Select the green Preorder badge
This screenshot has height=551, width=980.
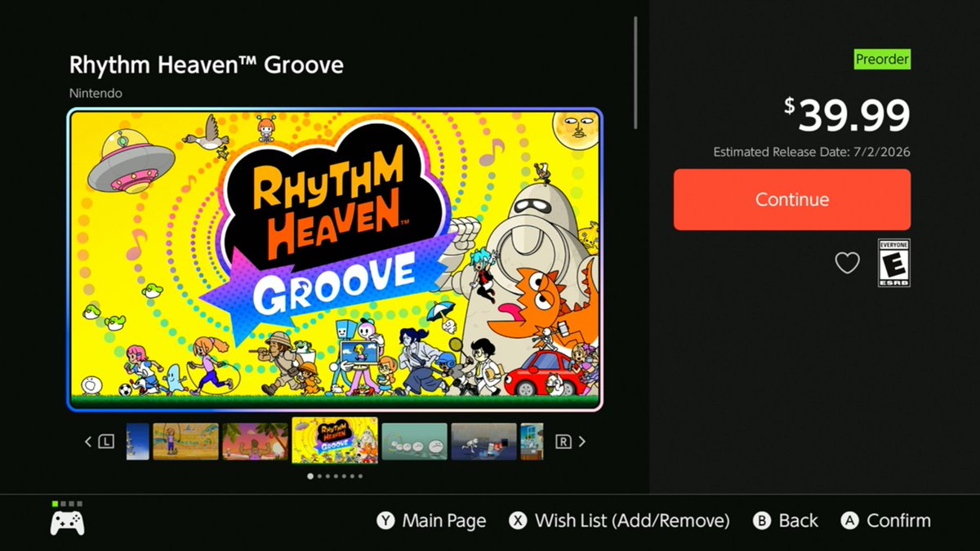tap(882, 60)
